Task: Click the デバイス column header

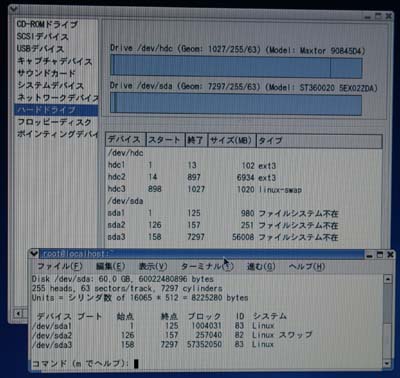Action: 125,140
